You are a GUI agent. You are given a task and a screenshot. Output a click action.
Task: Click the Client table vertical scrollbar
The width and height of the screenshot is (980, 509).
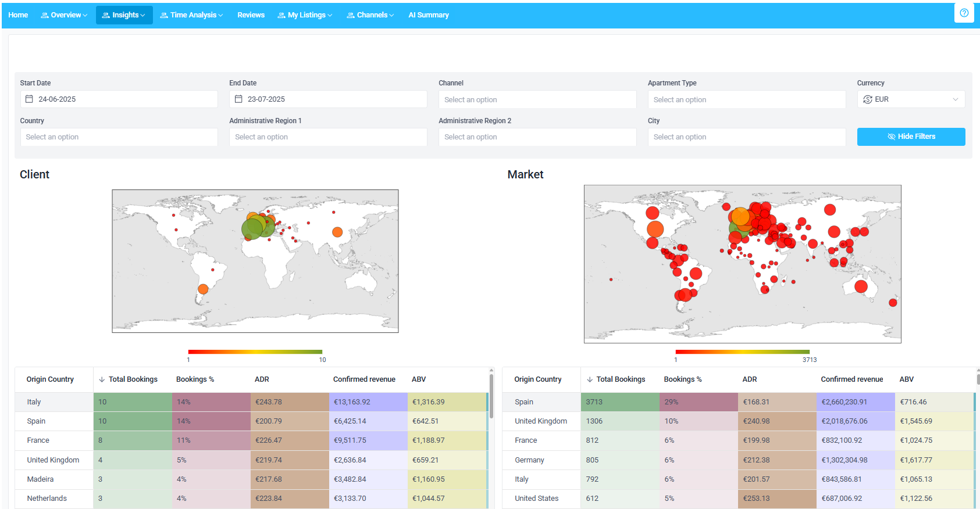(491, 396)
